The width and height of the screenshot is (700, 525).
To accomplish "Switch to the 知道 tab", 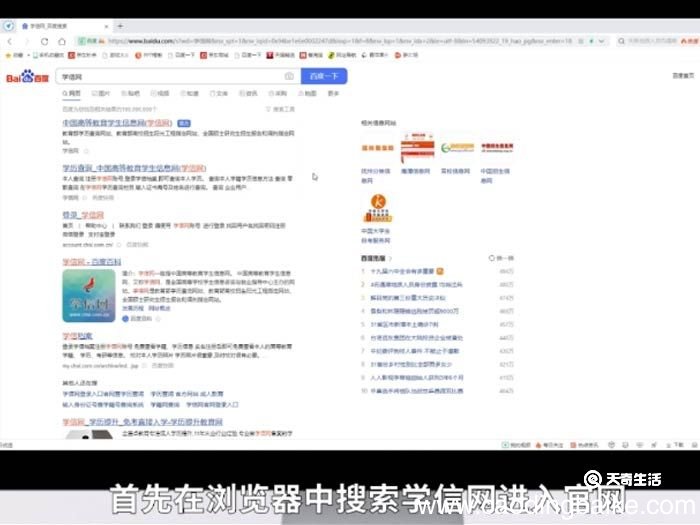I will (189, 93).
